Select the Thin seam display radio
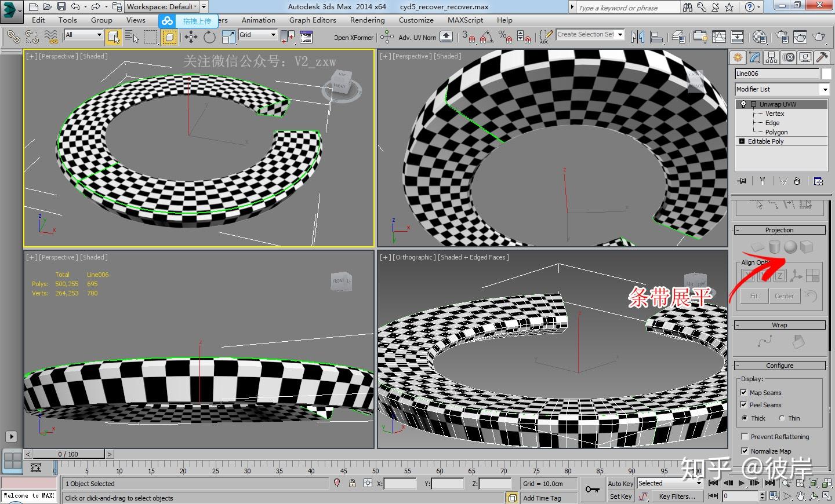The height and width of the screenshot is (504, 835). pos(782,418)
